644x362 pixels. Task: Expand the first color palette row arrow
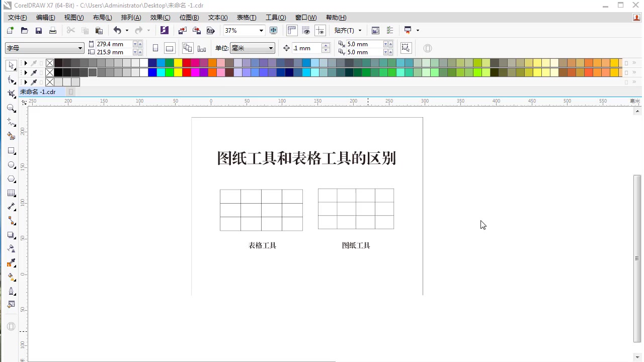point(26,63)
